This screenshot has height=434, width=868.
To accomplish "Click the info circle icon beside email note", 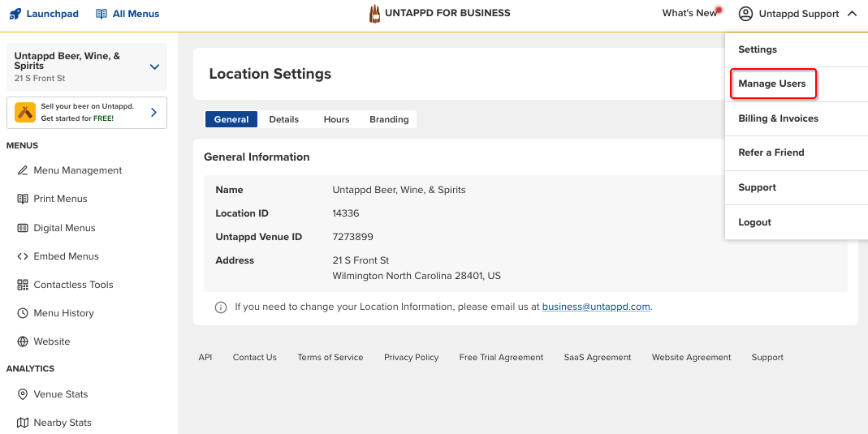I will click(x=221, y=307).
